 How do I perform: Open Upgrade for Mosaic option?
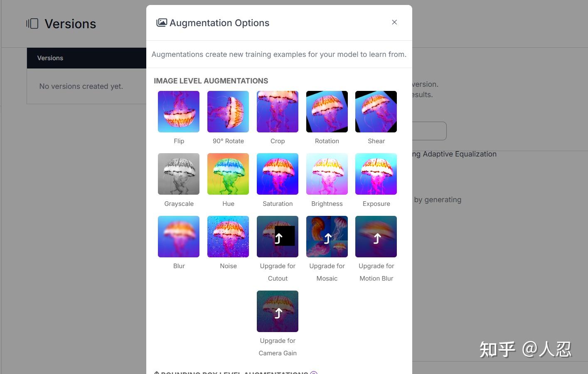click(327, 237)
